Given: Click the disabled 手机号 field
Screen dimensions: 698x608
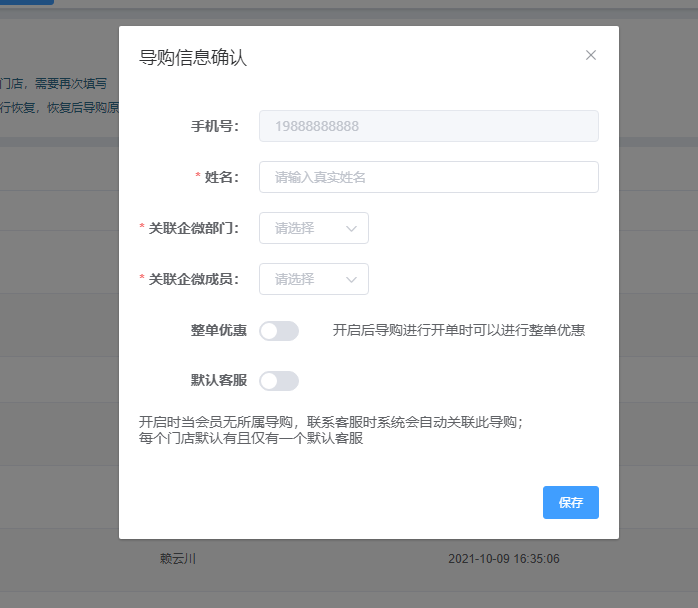Looking at the screenshot, I should click(429, 126).
